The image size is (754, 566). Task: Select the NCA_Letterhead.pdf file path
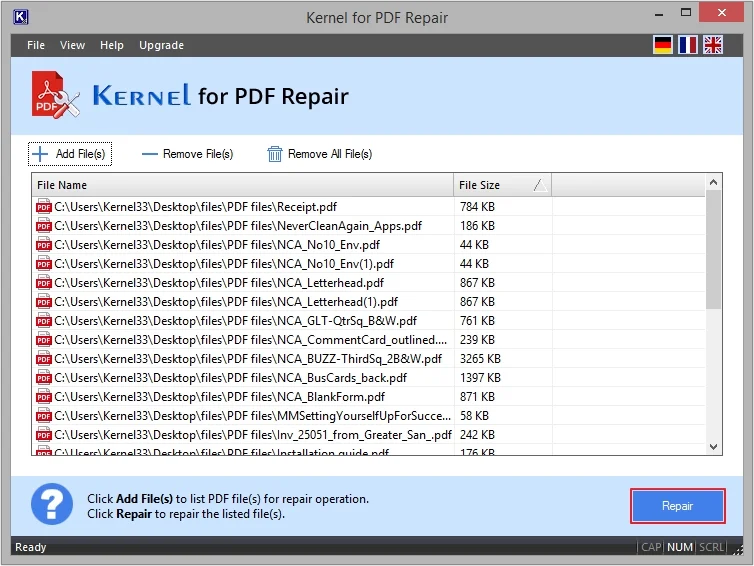(x=219, y=283)
